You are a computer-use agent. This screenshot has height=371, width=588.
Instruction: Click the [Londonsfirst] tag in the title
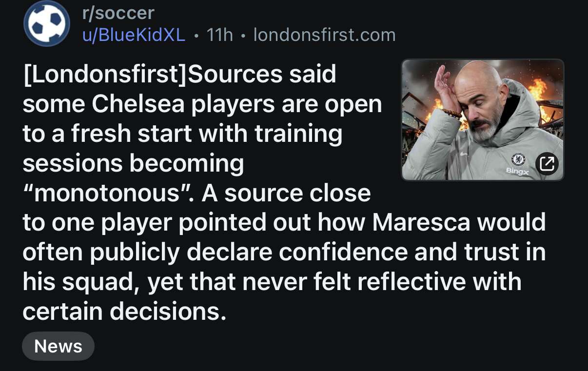coord(104,74)
